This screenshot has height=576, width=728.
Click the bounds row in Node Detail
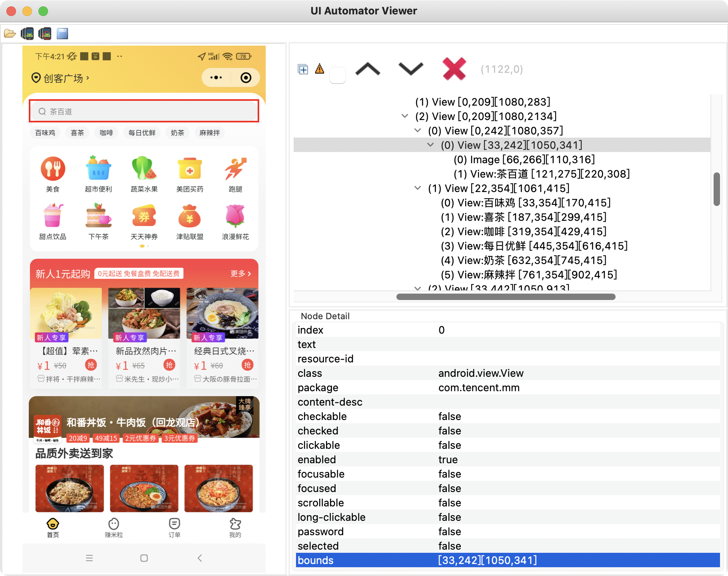pos(507,560)
